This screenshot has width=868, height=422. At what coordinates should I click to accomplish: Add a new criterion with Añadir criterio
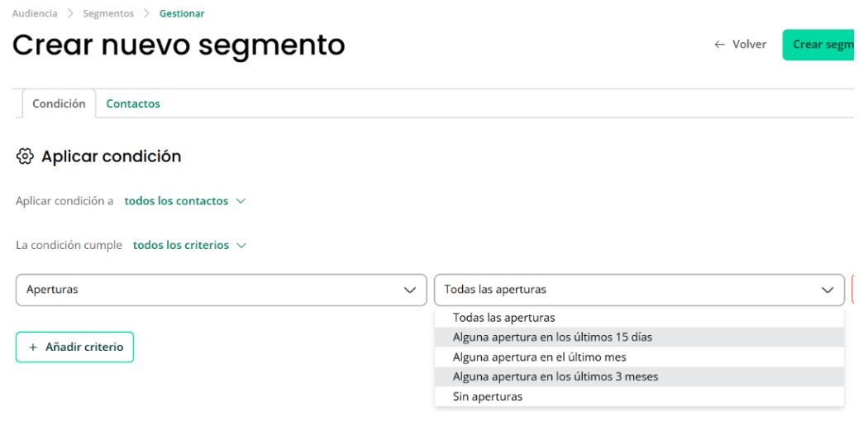point(74,348)
